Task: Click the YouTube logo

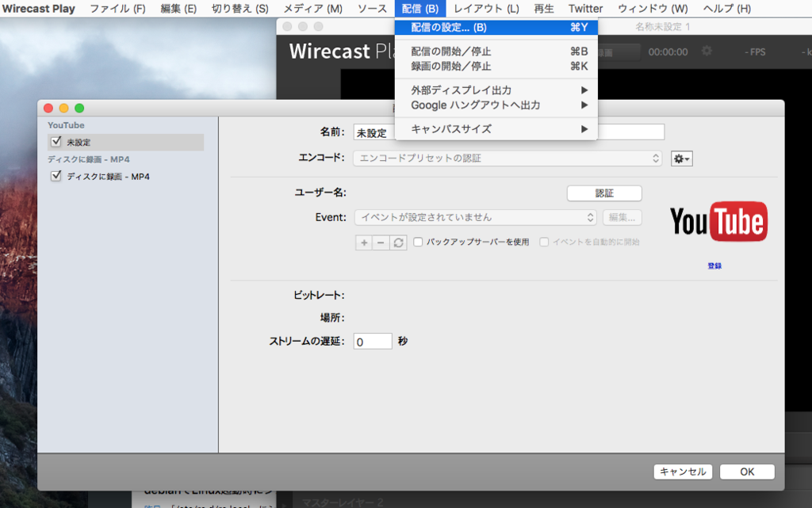Action: pos(718,221)
